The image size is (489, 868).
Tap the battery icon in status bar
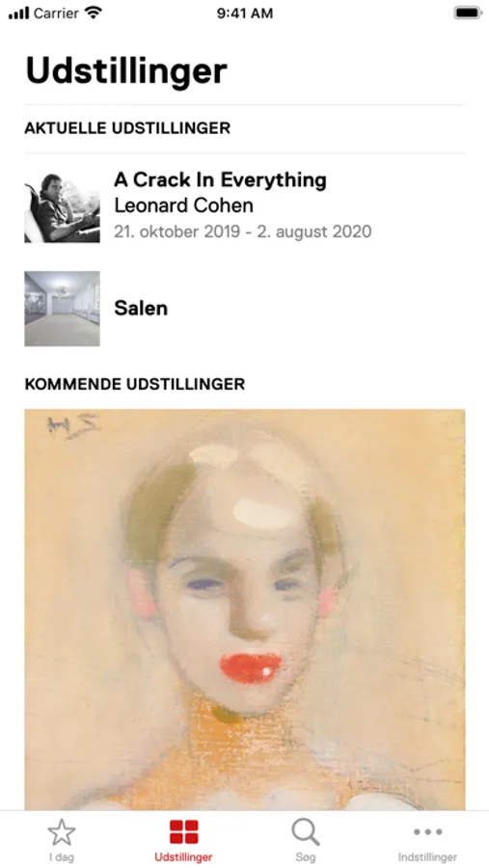point(468,13)
